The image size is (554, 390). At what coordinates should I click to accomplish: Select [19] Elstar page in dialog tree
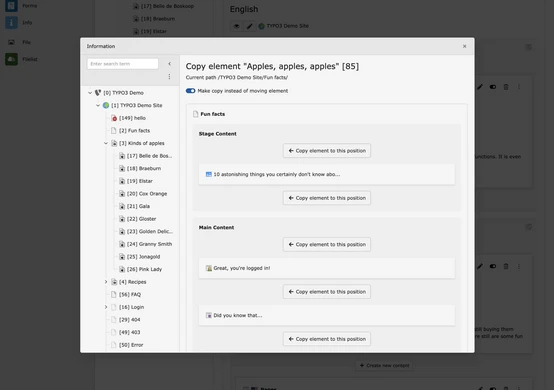click(140, 181)
